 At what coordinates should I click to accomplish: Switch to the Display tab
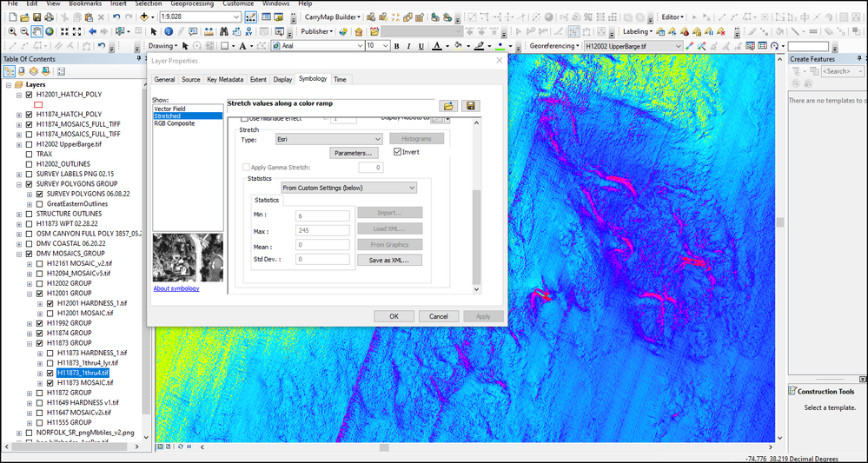click(282, 79)
